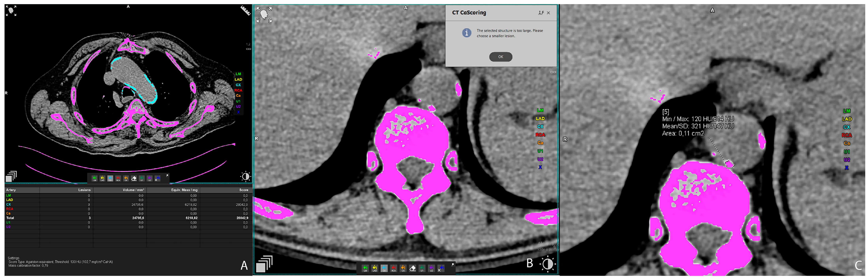Select the U2 paint tool in panel B
This screenshot has height=280, width=868.
pos(432,268)
